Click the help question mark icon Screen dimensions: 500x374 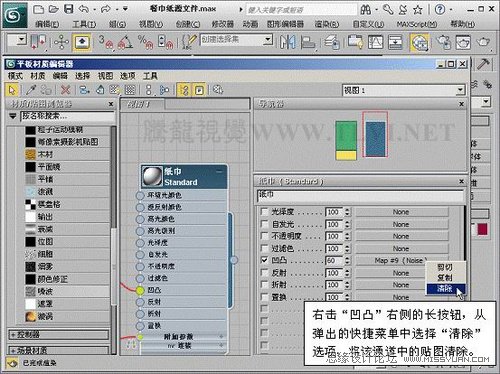tap(440, 9)
